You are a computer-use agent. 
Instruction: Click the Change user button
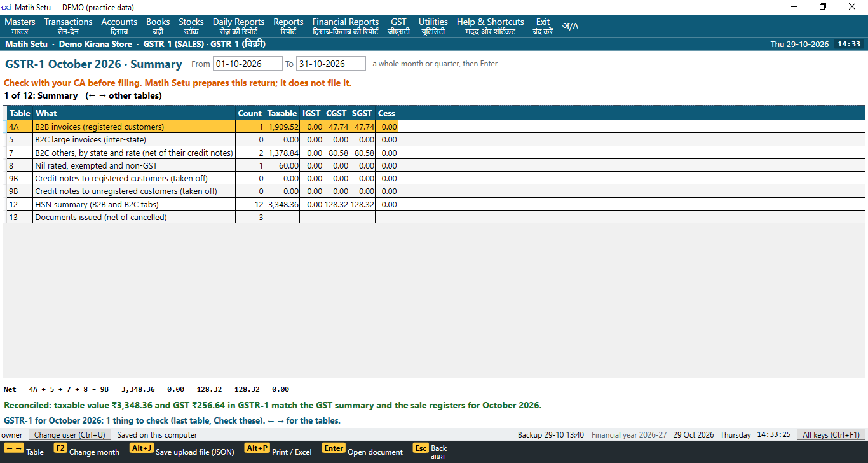(70, 435)
